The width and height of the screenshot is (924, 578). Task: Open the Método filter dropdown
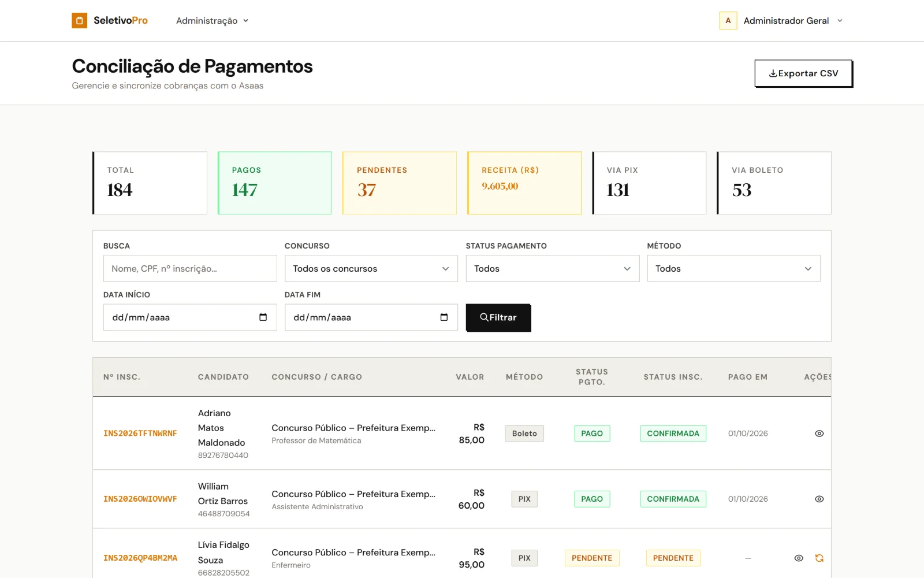pyautogui.click(x=733, y=269)
